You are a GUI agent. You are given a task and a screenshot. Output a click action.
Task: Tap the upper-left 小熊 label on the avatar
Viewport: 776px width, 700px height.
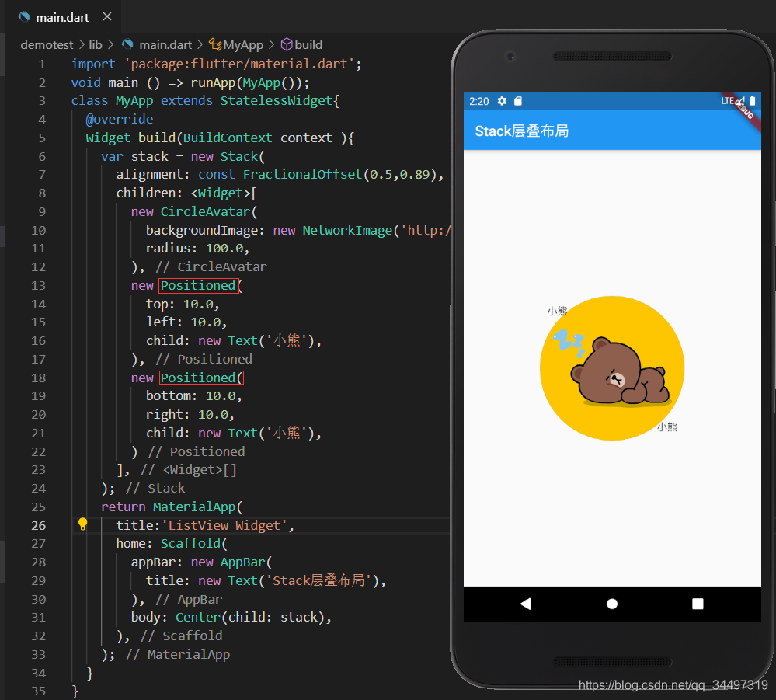tap(557, 311)
